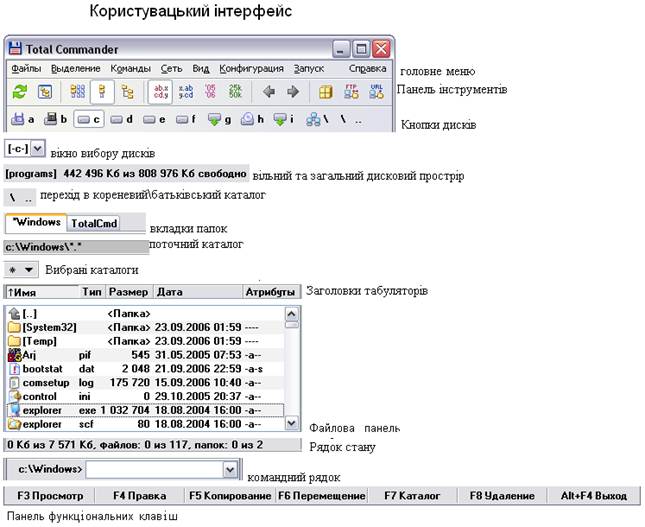Go forward with the right arrow icon
645x527 pixels.
(293, 91)
